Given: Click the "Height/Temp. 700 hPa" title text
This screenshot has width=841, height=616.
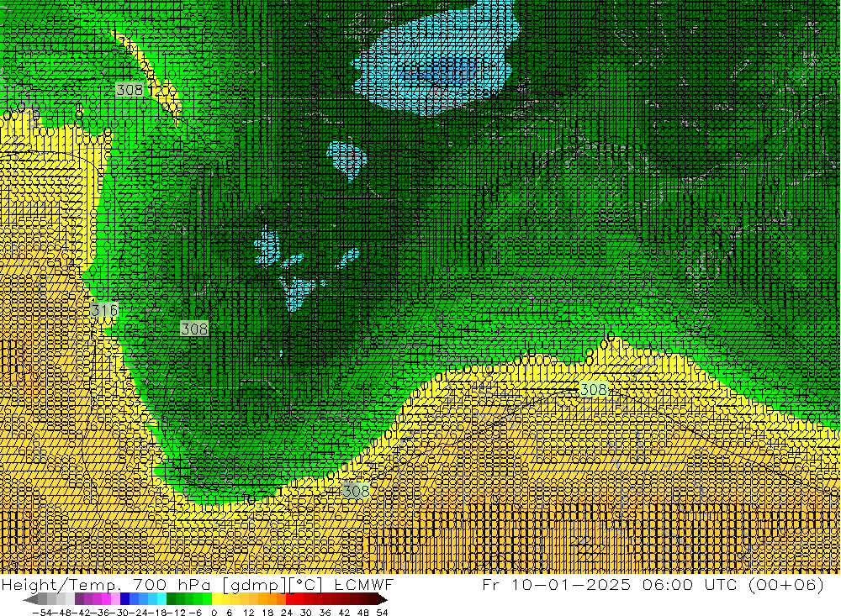Looking at the screenshot, I should 106,585.
